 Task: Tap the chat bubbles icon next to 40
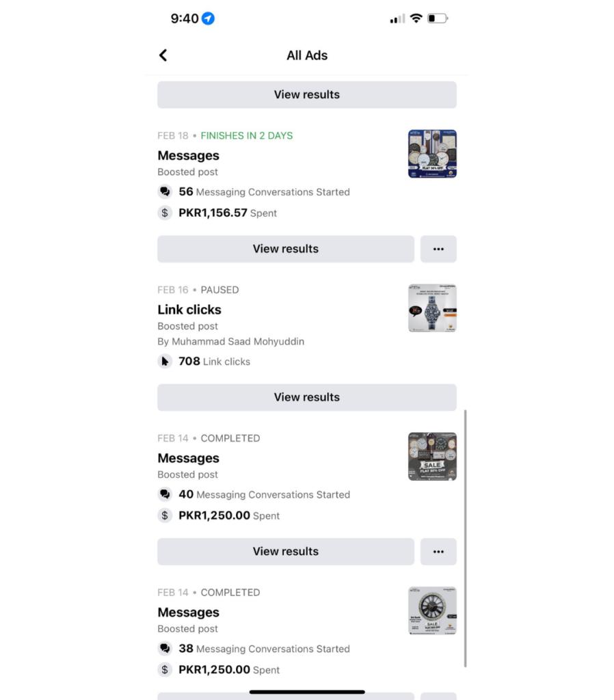click(165, 494)
